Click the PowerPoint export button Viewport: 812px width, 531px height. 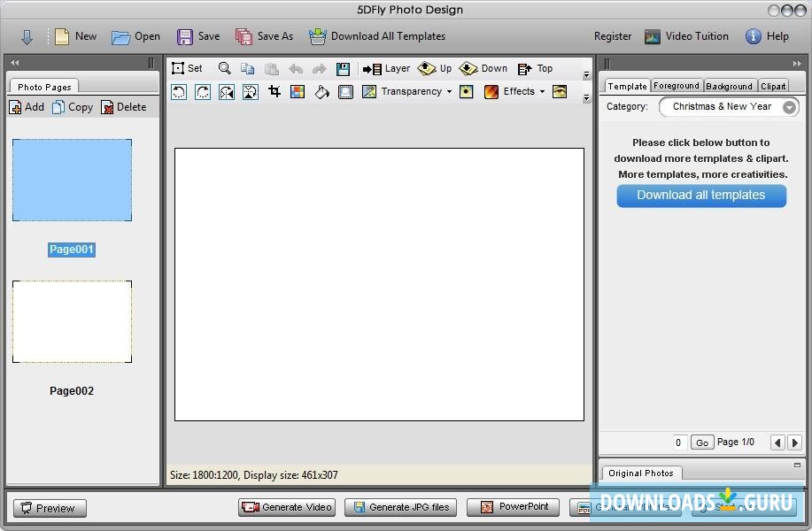(x=513, y=507)
